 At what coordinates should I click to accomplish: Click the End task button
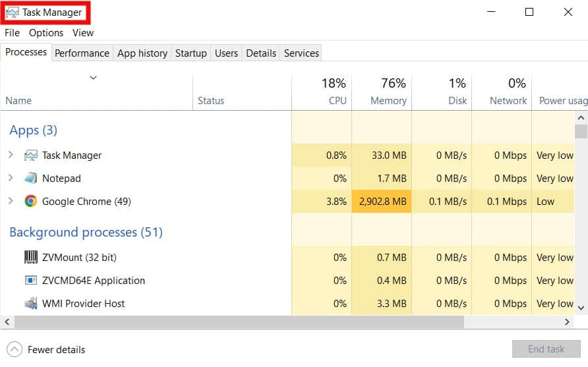[546, 349]
